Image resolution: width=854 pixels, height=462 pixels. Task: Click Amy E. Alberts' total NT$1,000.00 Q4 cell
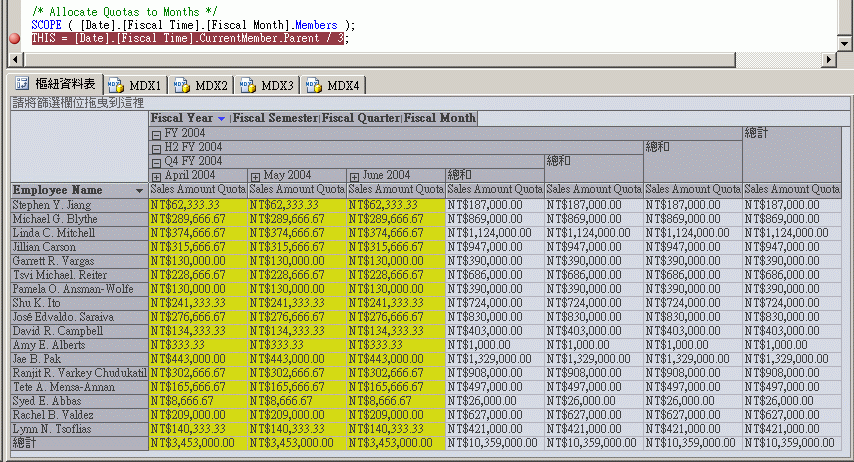pos(496,345)
